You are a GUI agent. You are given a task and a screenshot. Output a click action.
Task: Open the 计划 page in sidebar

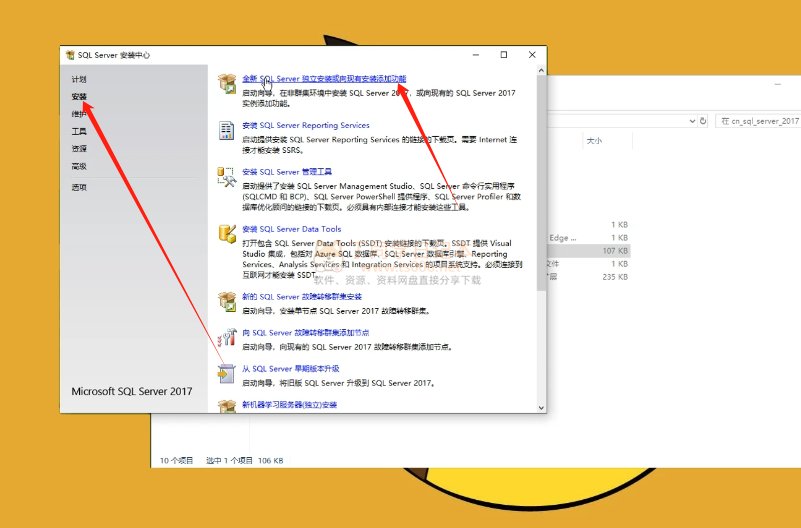click(79, 79)
